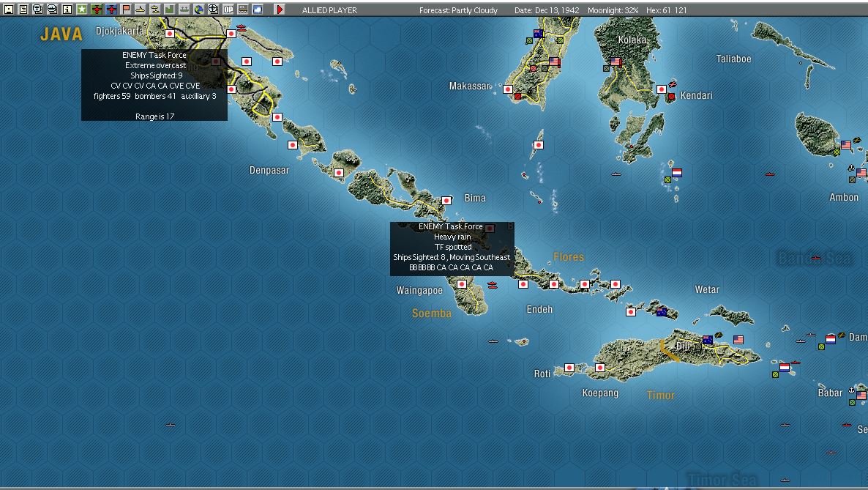Click the enemy task force icon by Djokjakarta

242,28
